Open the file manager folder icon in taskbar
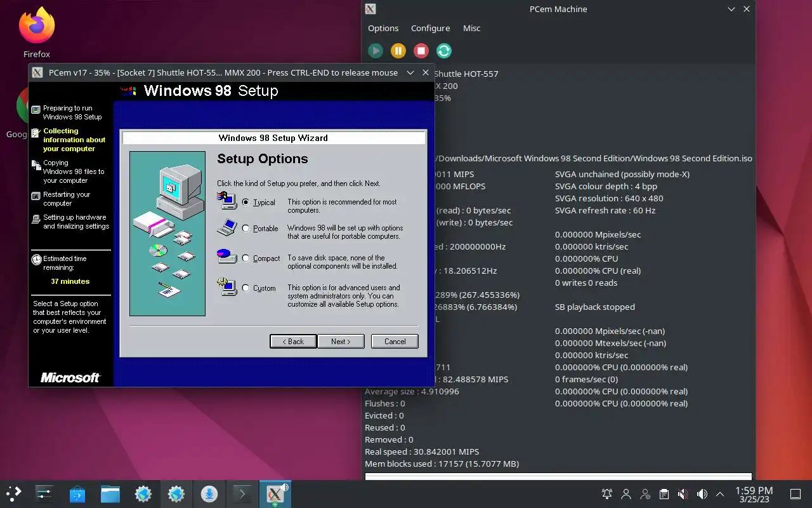 [110, 493]
